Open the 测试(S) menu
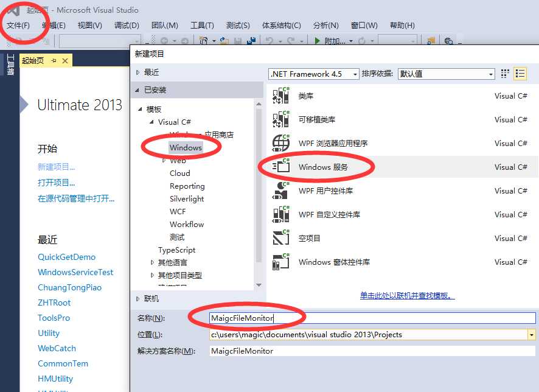The width and height of the screenshot is (539, 392). (x=238, y=26)
